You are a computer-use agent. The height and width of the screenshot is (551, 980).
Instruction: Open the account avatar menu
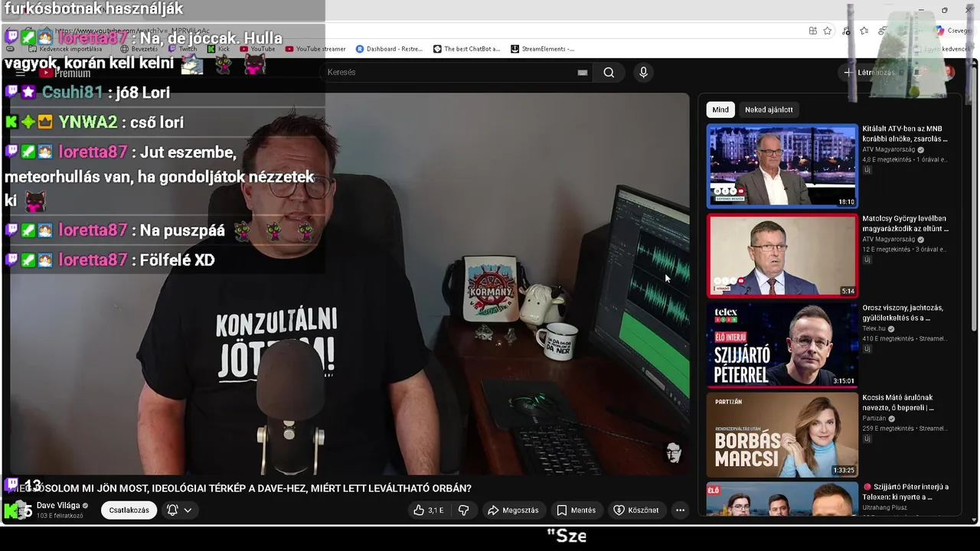(948, 73)
